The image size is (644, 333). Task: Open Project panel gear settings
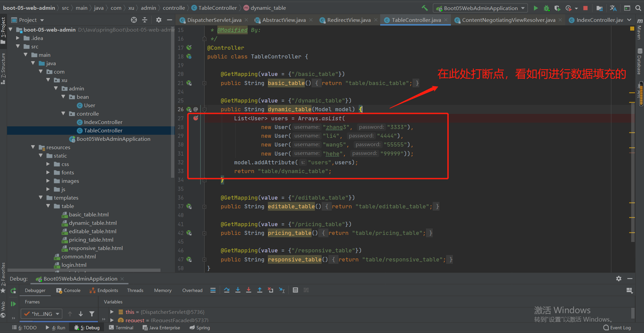(x=159, y=20)
